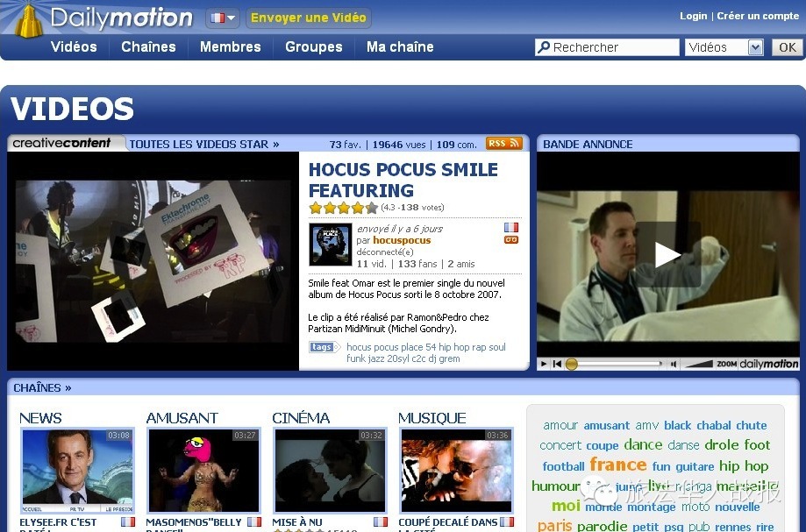
Task: Open MASOMENOS BELLY video title
Action: (x=194, y=522)
